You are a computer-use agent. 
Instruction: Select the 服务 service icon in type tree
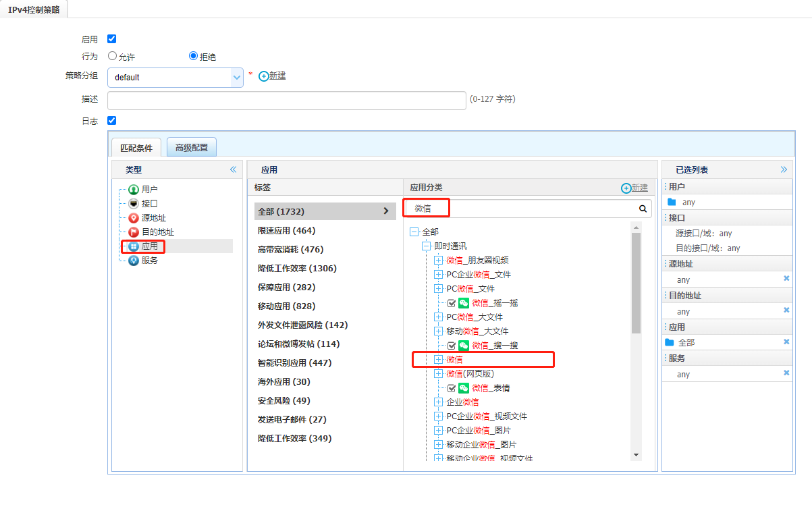[134, 261]
